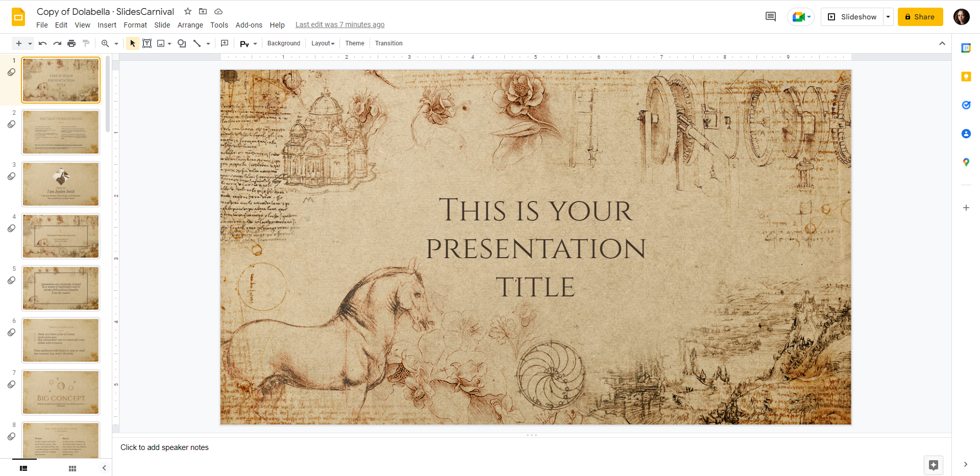Open the Transition panel
This screenshot has width=980, height=476.
click(x=389, y=43)
